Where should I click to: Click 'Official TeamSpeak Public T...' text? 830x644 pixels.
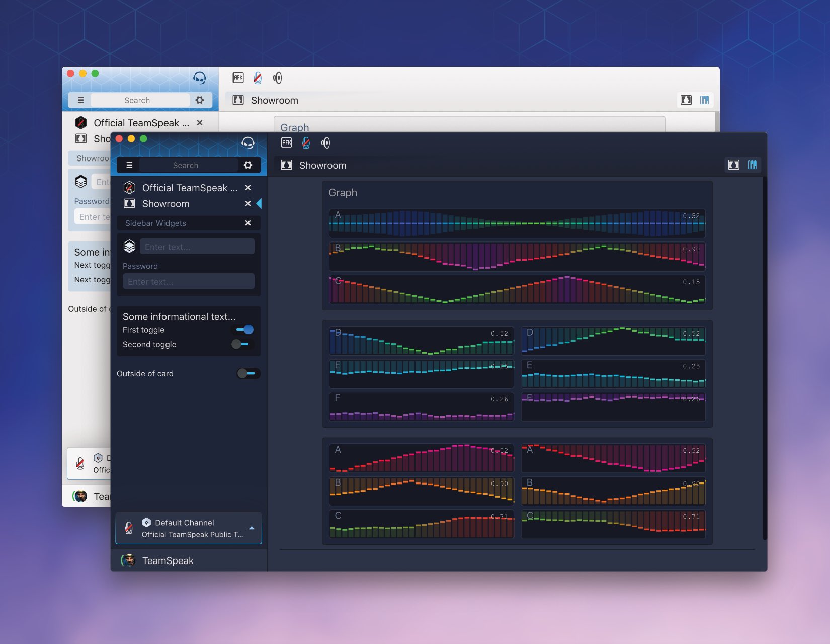pyautogui.click(x=193, y=534)
